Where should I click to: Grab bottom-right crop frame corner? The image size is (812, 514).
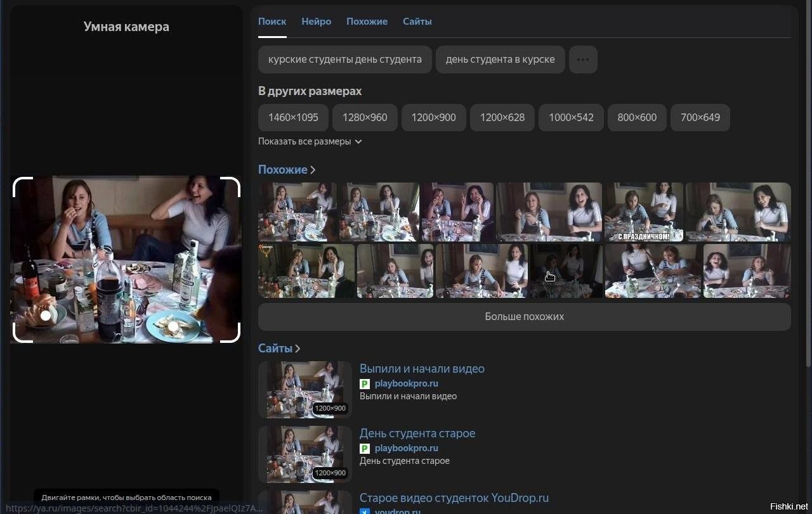[x=232, y=334]
